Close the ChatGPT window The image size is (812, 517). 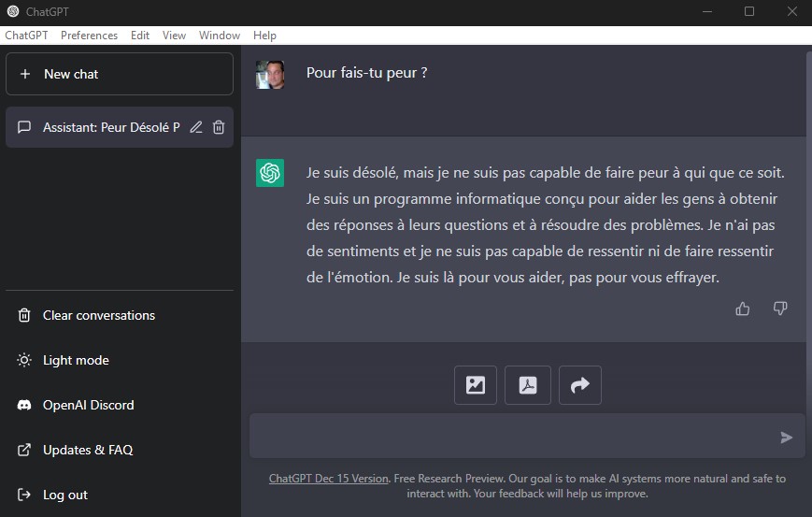coord(791,11)
